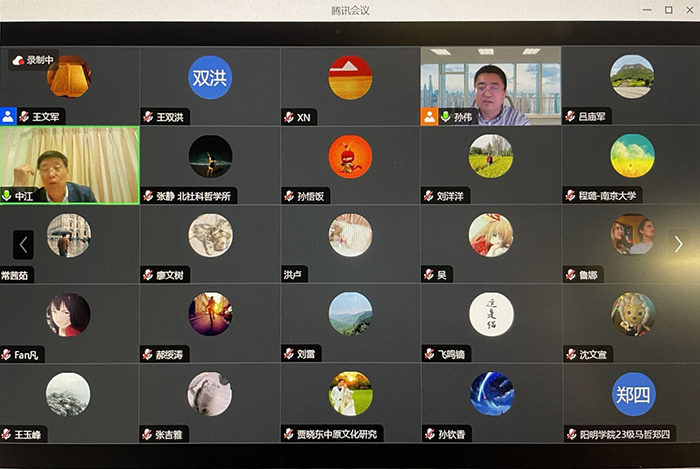The height and width of the screenshot is (469, 700).
Task: Click name label 张静 北社科哲学所
Action: (x=193, y=196)
